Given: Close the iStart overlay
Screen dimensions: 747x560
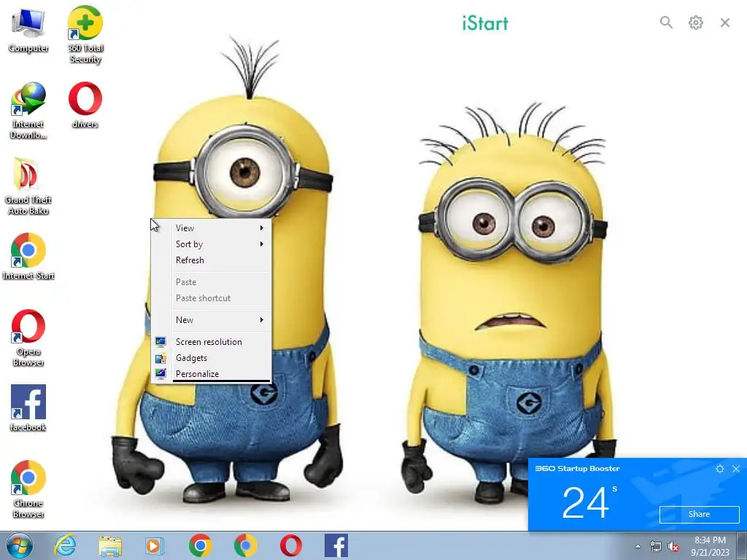Looking at the screenshot, I should pyautogui.click(x=725, y=23).
